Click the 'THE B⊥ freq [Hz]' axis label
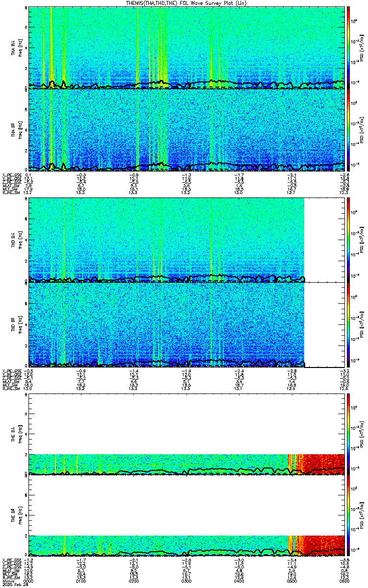Viewport: 368px width, 588px height. click(16, 434)
